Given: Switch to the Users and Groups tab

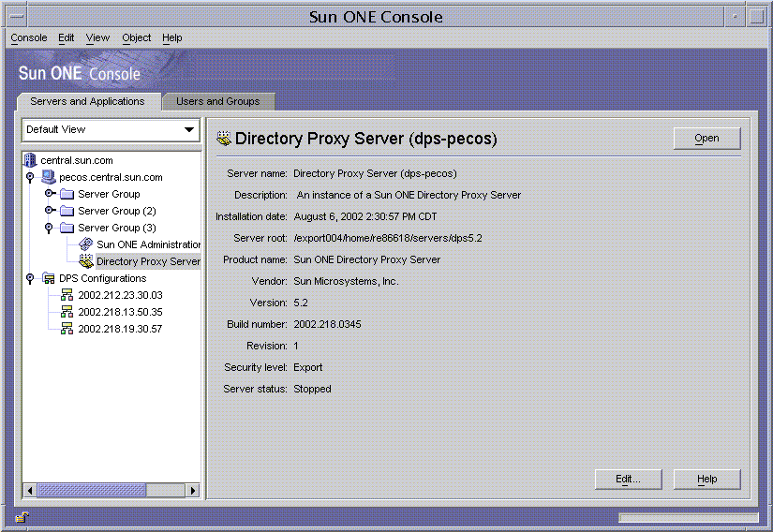Looking at the screenshot, I should point(218,101).
